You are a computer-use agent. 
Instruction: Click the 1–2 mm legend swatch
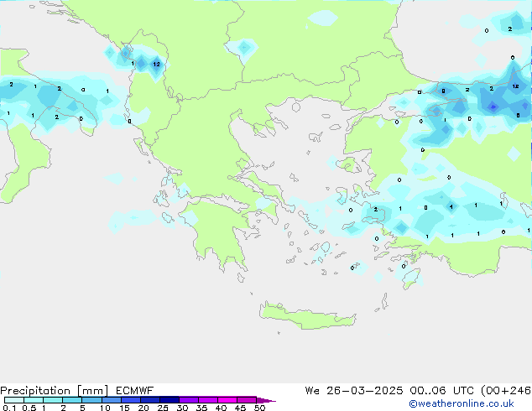coord(53,400)
